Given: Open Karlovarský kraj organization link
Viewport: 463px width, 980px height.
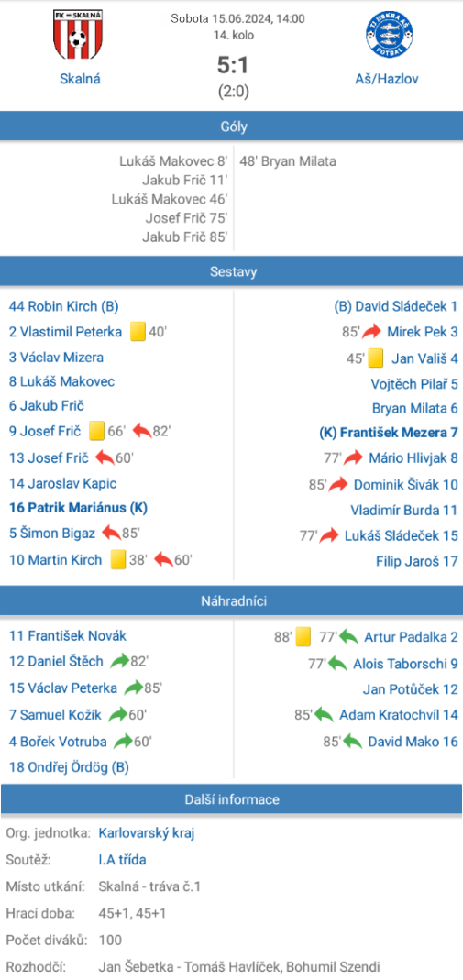Looking at the screenshot, I should pyautogui.click(x=146, y=833).
